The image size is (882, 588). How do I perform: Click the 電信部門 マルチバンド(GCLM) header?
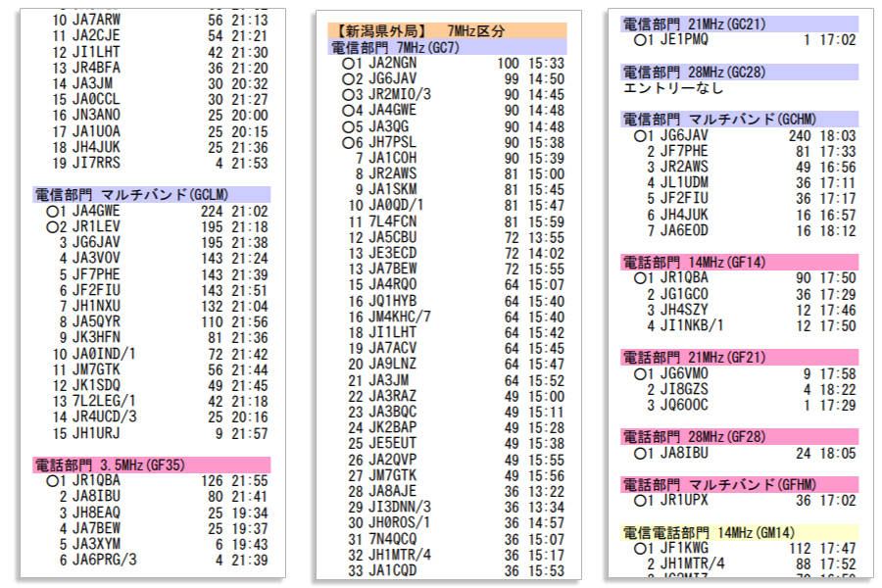pyautogui.click(x=152, y=195)
